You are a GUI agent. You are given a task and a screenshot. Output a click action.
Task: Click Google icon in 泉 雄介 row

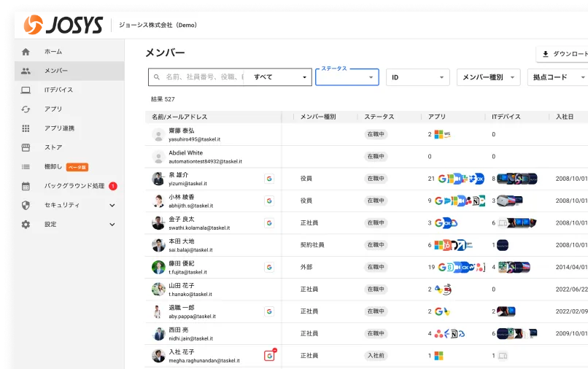pos(269,179)
